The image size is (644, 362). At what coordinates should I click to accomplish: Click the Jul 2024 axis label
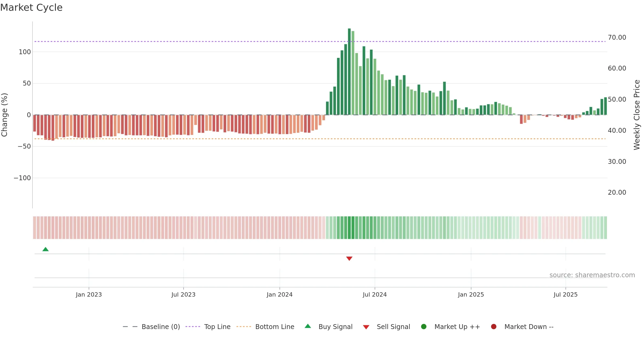pyautogui.click(x=375, y=294)
